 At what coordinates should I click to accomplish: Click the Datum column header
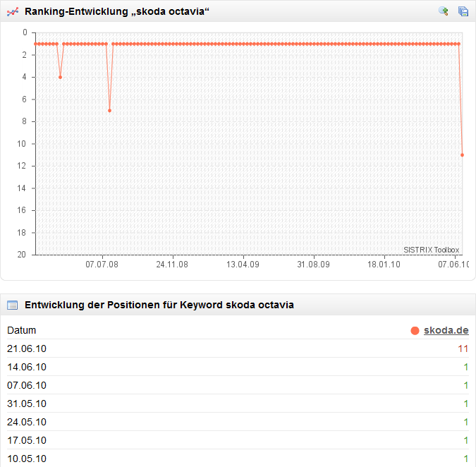[x=21, y=330]
